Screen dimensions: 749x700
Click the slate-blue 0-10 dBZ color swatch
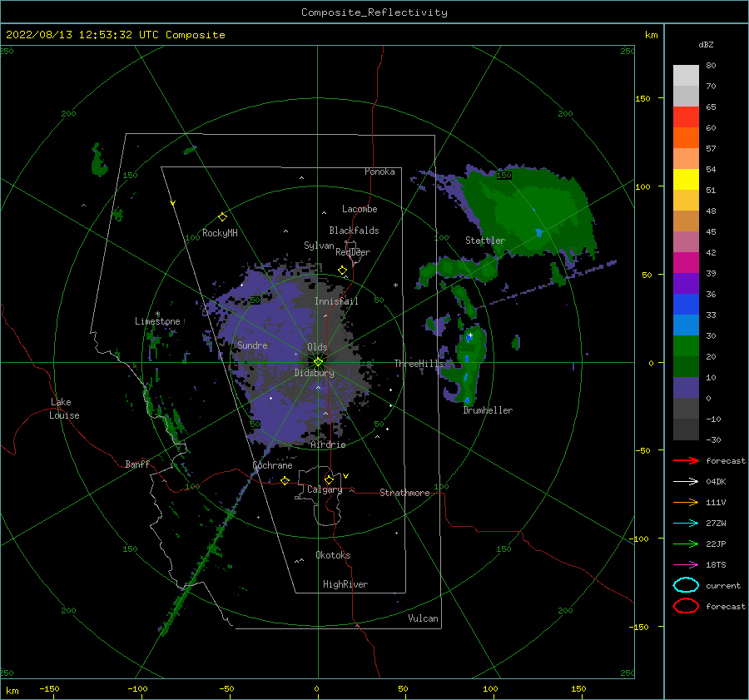click(x=686, y=388)
